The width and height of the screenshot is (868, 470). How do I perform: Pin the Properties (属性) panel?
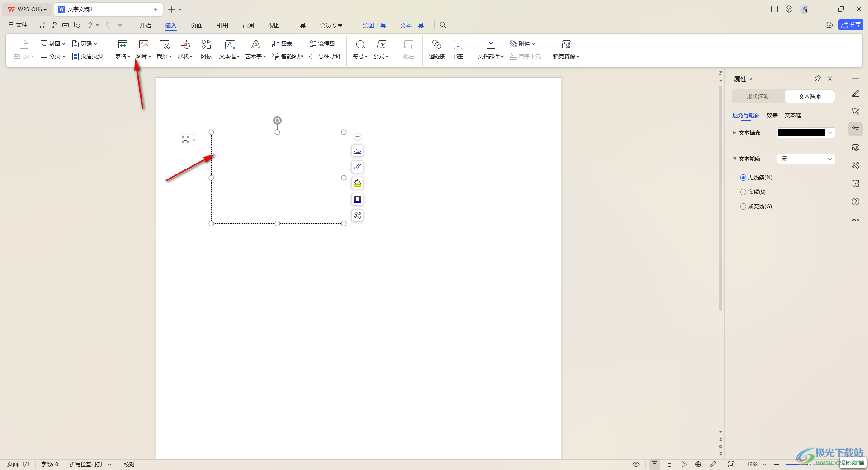tap(817, 79)
